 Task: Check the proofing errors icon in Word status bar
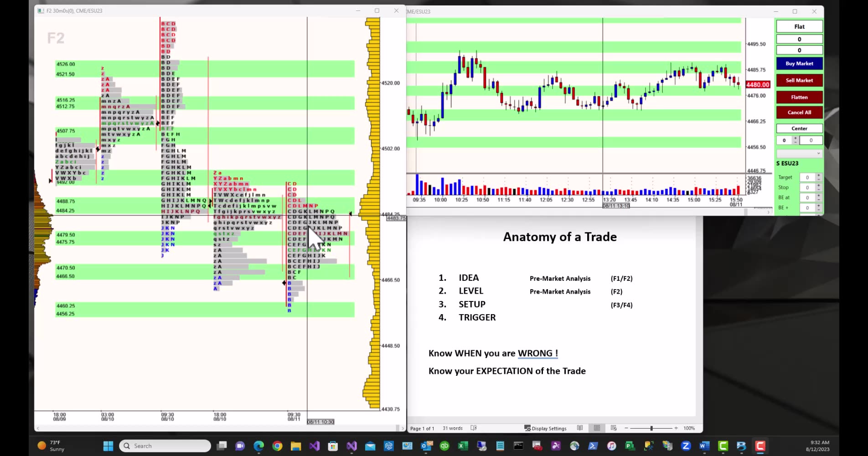pos(474,428)
